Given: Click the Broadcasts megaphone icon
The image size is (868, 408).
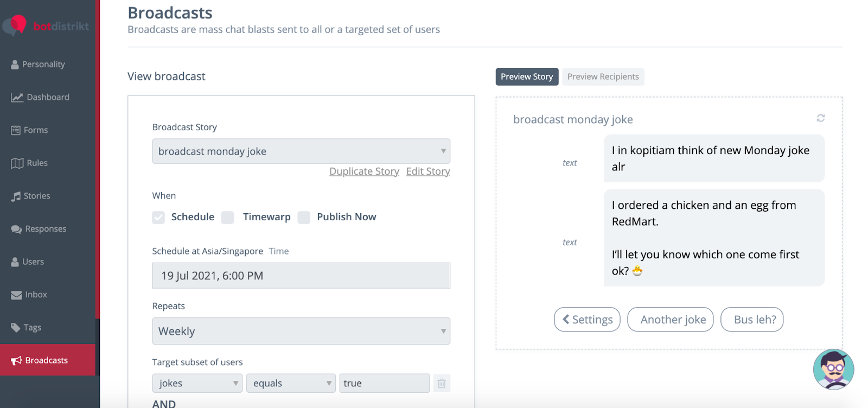Looking at the screenshot, I should [x=16, y=361].
